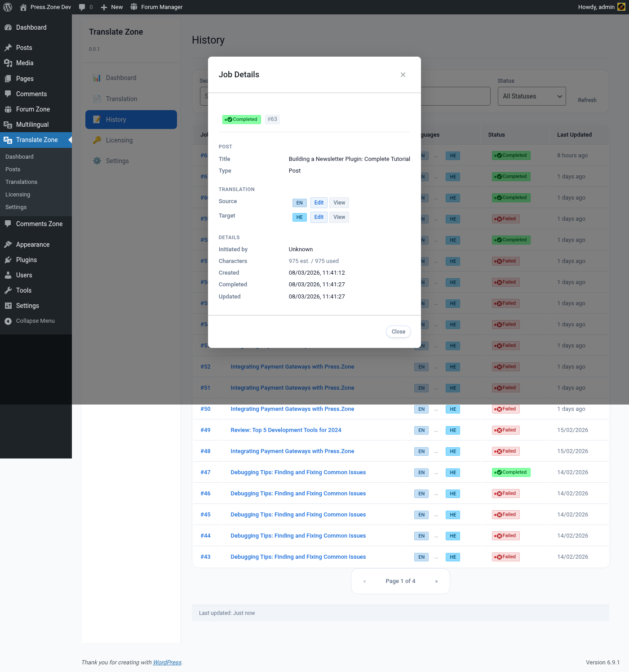Screen dimensions: 629x672
Task: Open Forum Manager in admin bar
Action: coord(156,7)
